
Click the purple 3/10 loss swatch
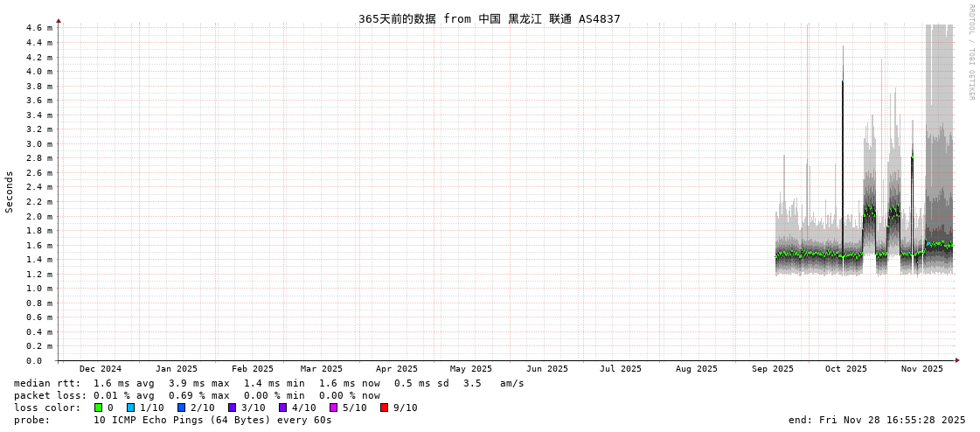click(x=232, y=408)
